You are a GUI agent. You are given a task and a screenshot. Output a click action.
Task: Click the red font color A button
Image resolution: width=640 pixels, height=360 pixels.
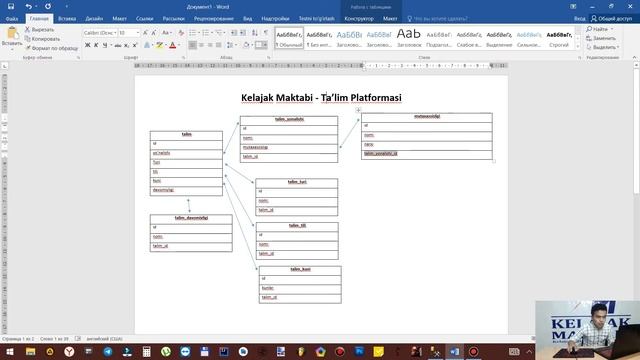173,45
